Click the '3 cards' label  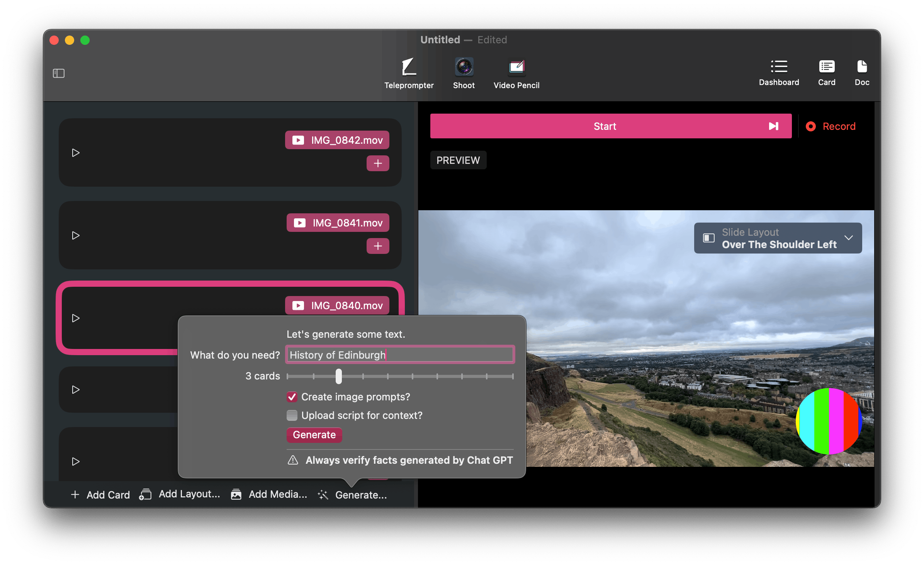263,376
